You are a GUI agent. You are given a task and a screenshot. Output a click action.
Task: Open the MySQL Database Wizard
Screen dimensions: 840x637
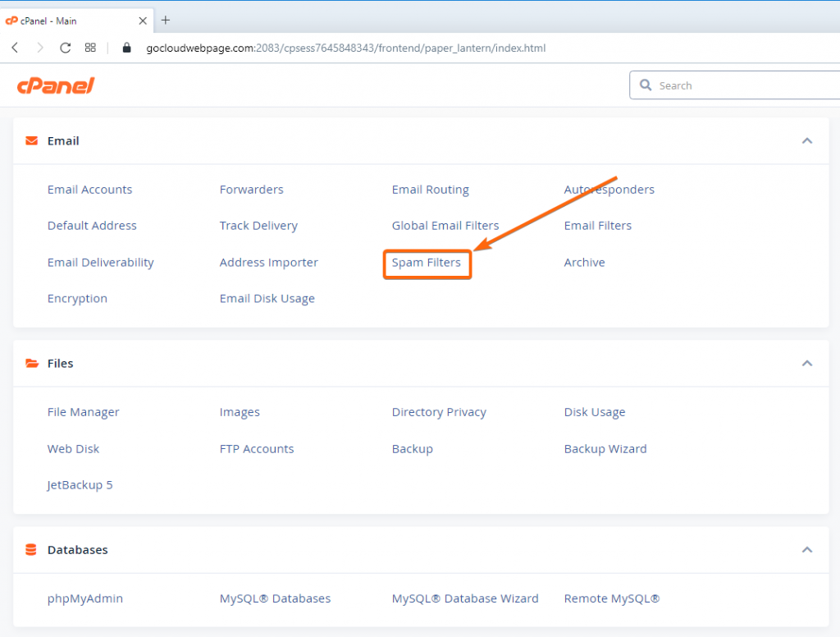[x=465, y=598]
